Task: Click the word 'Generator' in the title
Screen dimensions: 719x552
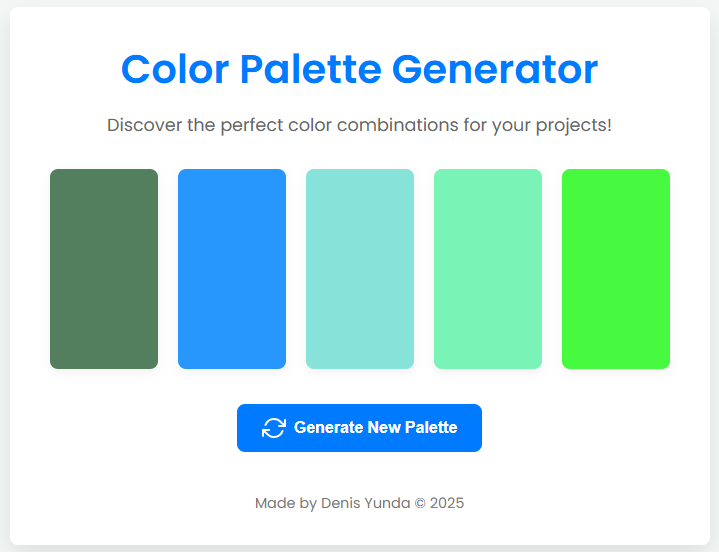Action: [495, 69]
